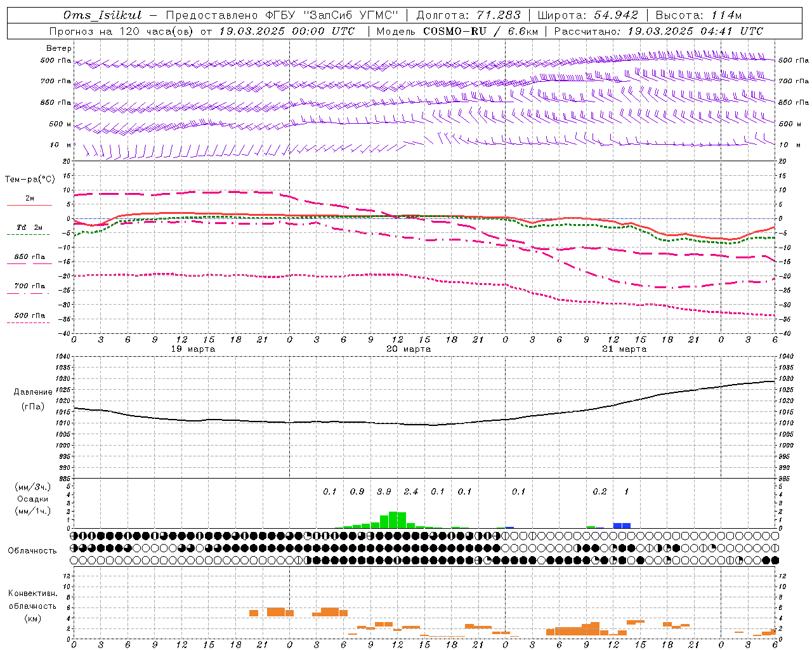Click the '(мм/1ч.)' precipitation unit label
The width and height of the screenshot is (812, 650).
(33, 511)
